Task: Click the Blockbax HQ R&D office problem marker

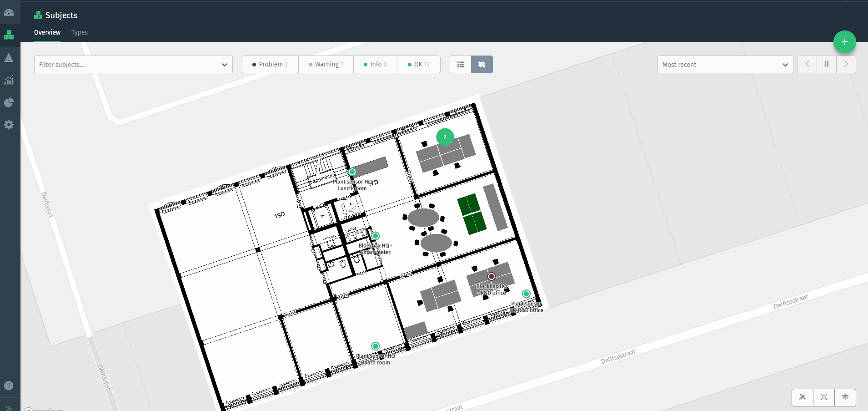Action: pyautogui.click(x=492, y=276)
